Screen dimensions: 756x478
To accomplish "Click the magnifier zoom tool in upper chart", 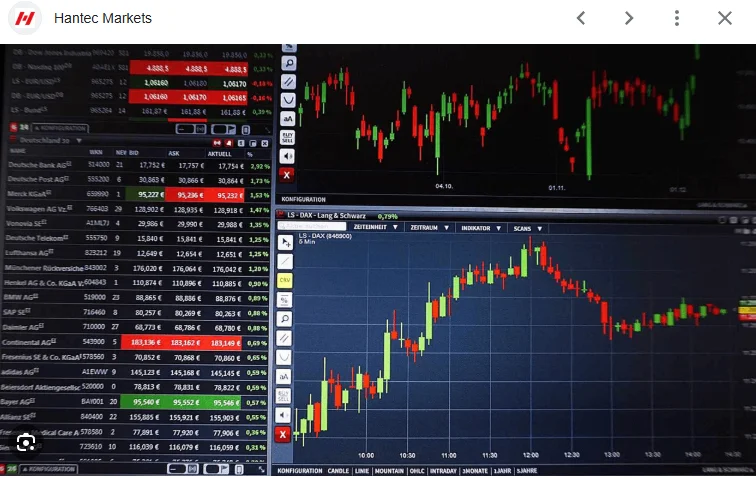I will click(288, 63).
